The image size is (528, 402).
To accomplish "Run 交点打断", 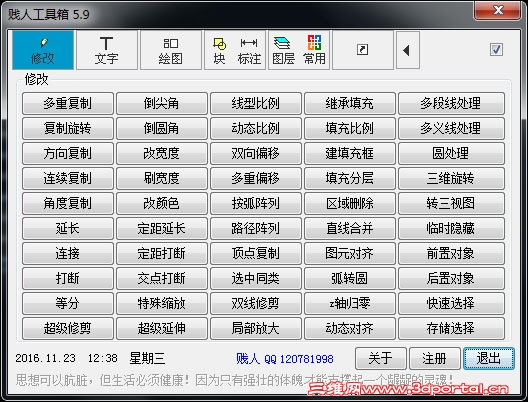I will coord(162,278).
